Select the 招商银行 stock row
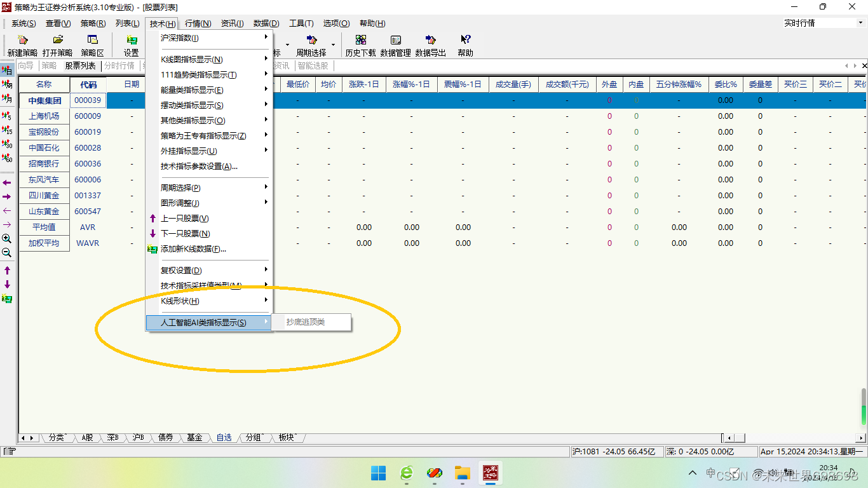 click(44, 164)
